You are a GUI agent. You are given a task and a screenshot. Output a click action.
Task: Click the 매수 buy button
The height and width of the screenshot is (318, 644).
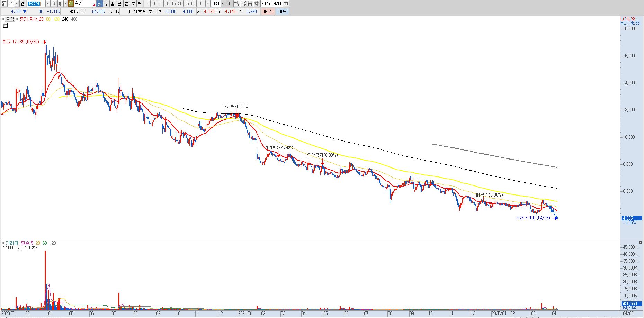click(x=268, y=11)
